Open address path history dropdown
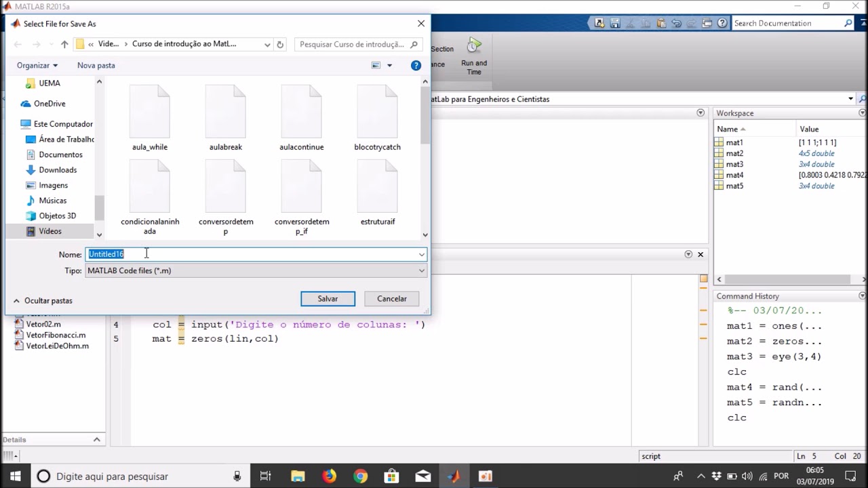 [267, 44]
